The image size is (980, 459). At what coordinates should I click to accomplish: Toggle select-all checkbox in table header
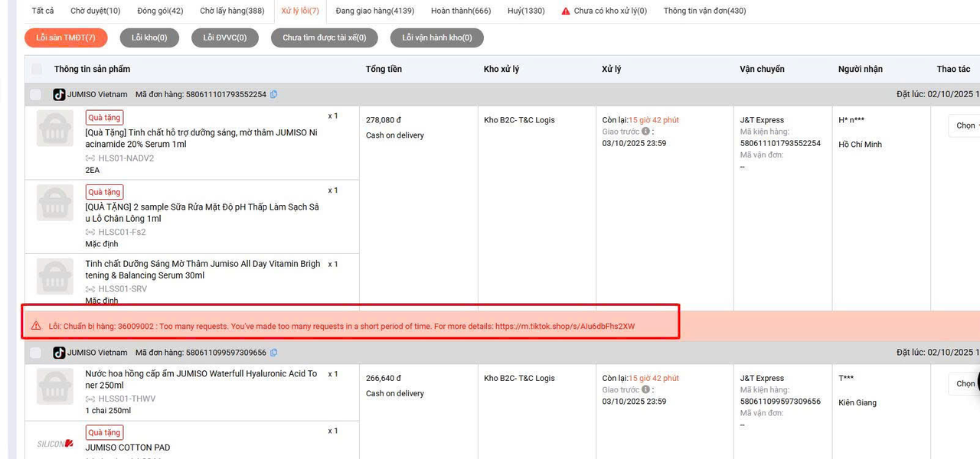pyautogui.click(x=36, y=69)
